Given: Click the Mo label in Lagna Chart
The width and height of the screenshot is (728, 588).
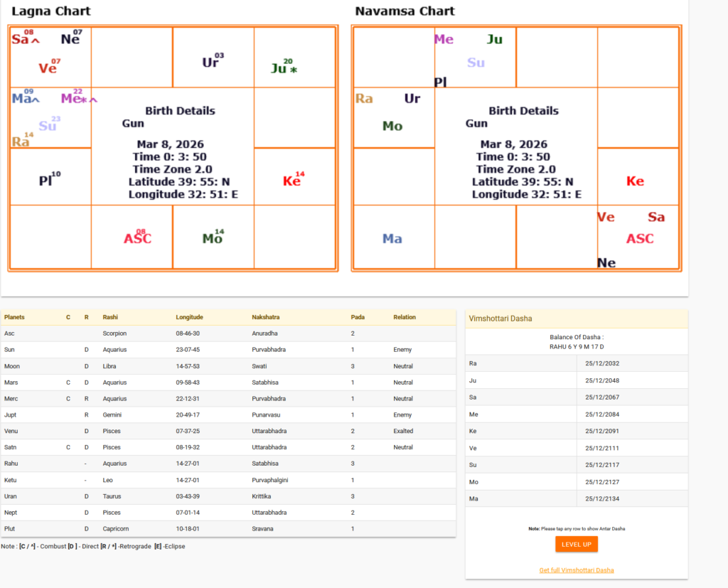Looking at the screenshot, I should coord(212,239).
